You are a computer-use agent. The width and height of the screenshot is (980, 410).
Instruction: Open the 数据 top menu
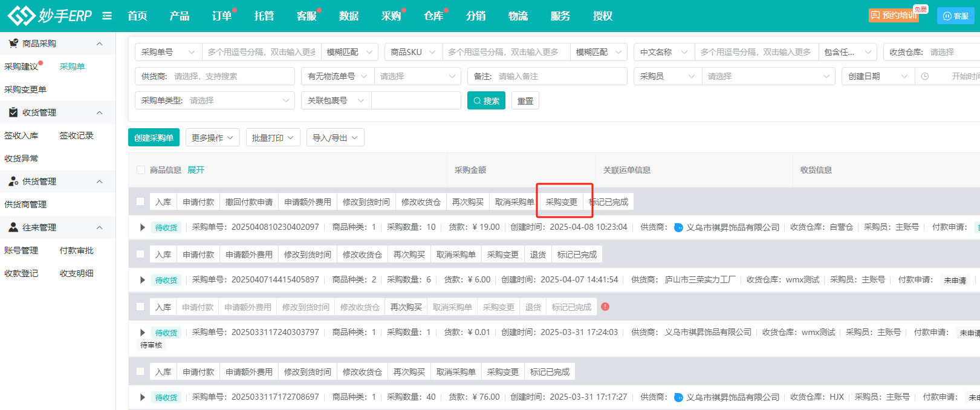[349, 16]
